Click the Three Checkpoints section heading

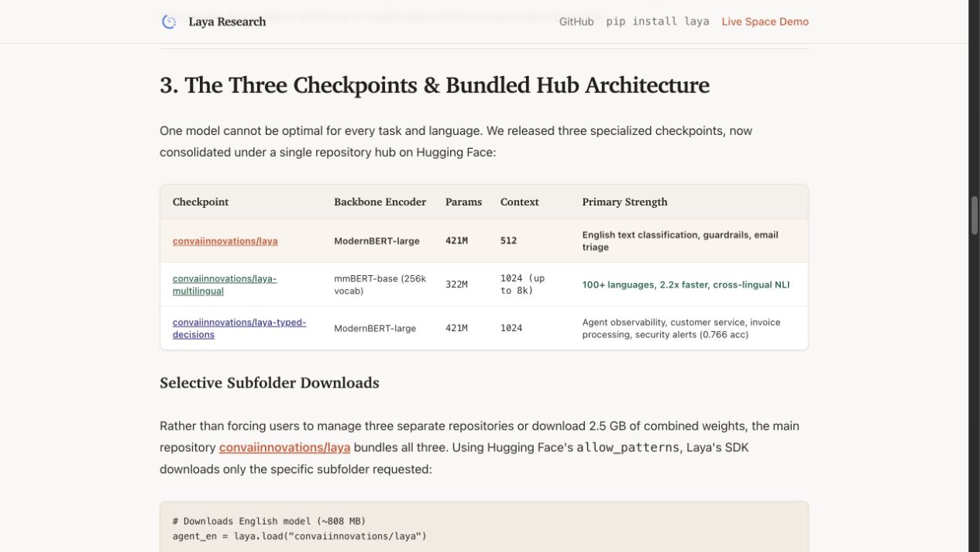tap(435, 85)
